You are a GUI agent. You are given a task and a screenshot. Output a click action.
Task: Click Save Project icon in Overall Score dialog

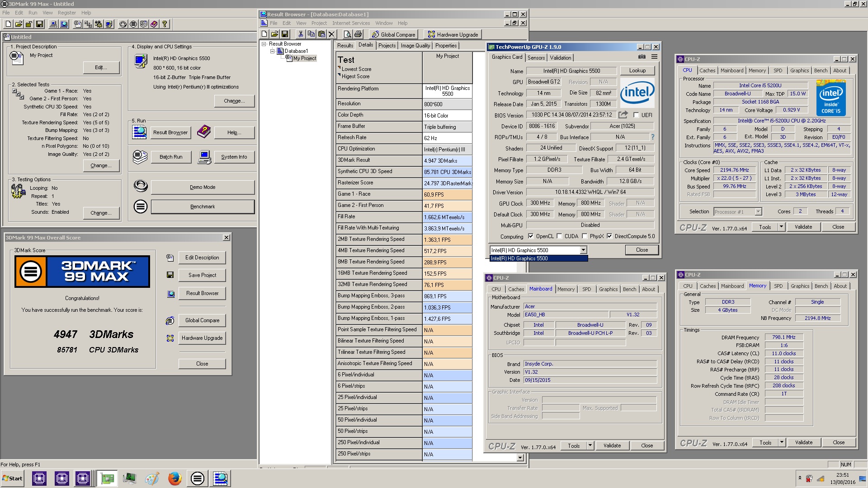point(170,275)
